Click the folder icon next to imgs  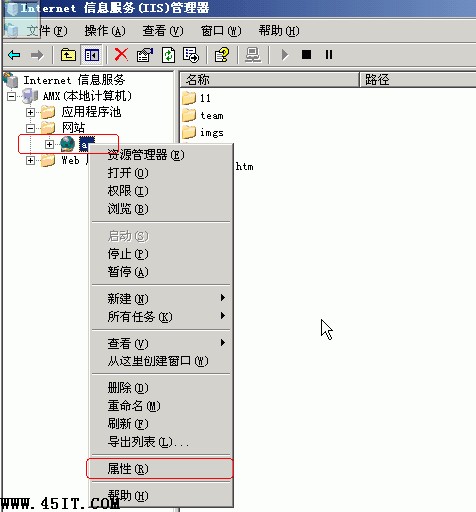(189, 132)
